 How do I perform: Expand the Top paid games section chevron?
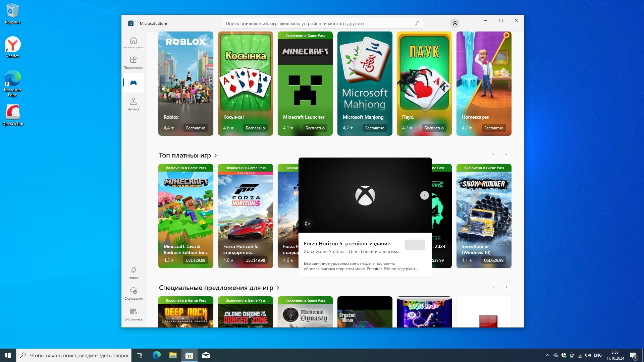coord(216,156)
